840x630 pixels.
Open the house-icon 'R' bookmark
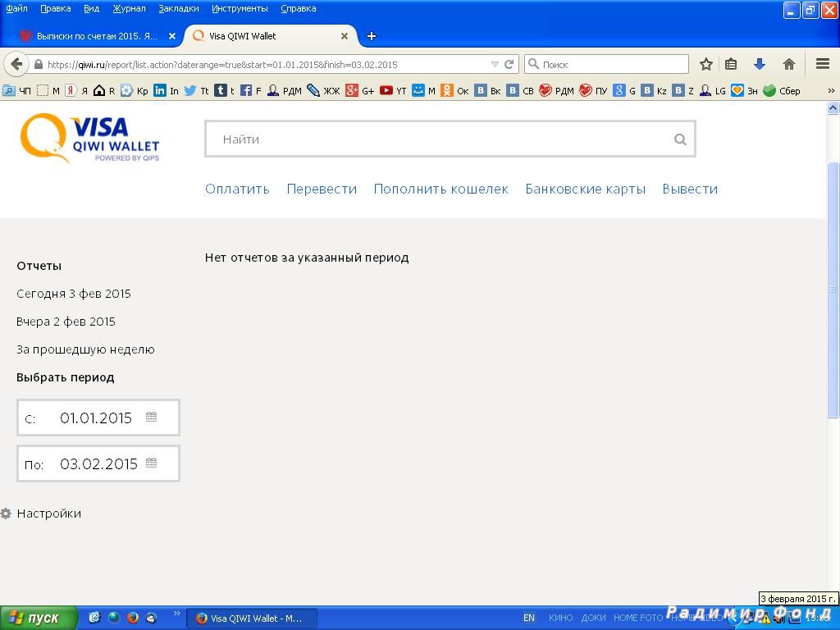104,90
